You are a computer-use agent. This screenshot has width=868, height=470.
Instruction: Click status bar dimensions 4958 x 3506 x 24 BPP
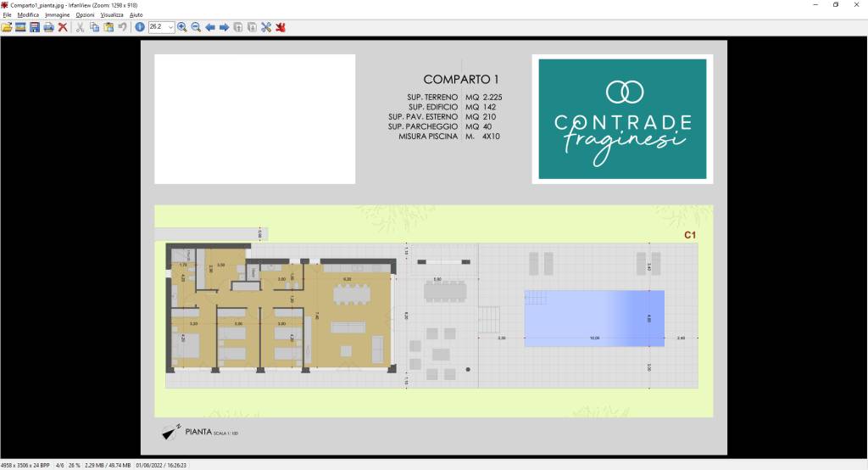[x=25, y=466]
